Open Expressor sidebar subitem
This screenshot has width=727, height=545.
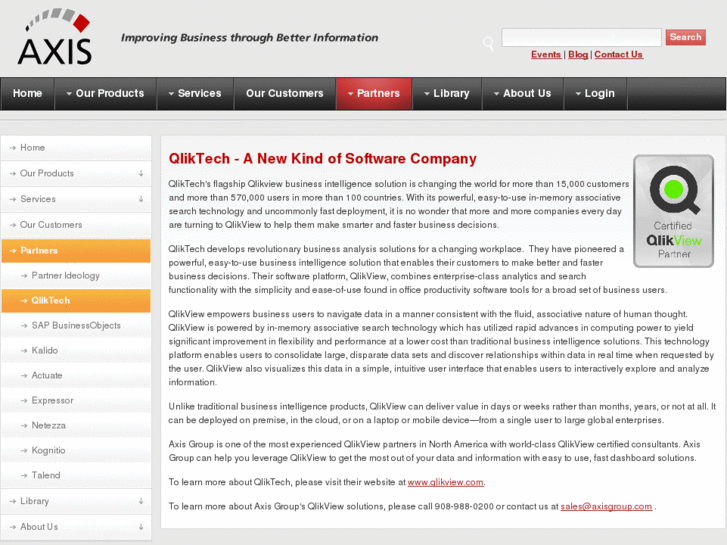pos(76,401)
